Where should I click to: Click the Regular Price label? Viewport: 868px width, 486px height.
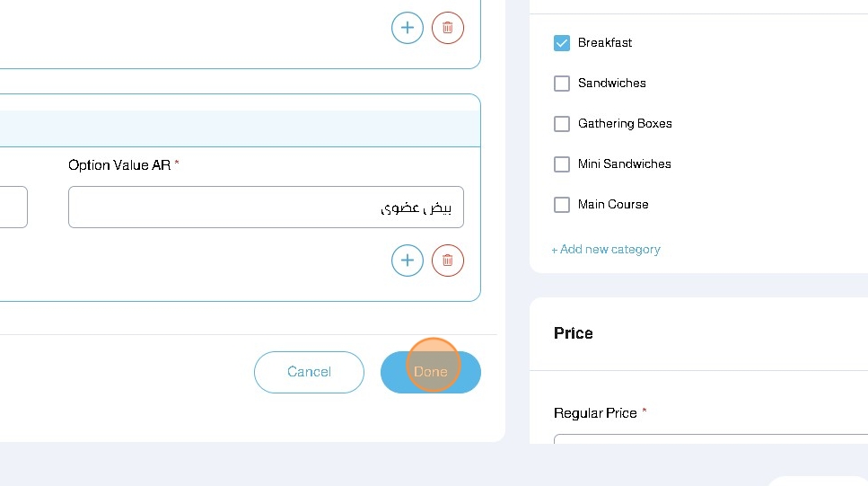point(595,413)
